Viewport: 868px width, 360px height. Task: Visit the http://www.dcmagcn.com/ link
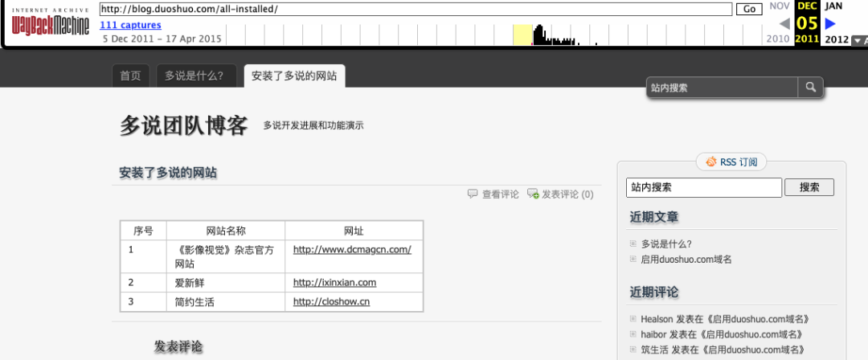[352, 249]
